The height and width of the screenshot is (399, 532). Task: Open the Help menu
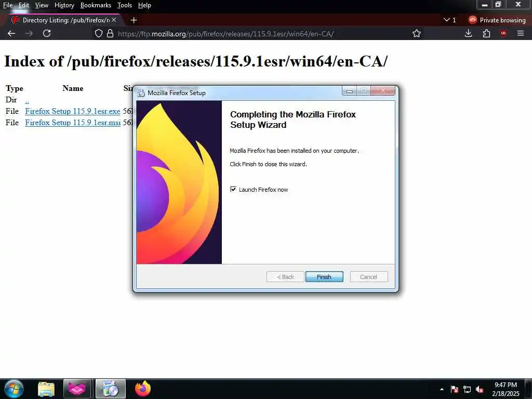[x=144, y=5]
